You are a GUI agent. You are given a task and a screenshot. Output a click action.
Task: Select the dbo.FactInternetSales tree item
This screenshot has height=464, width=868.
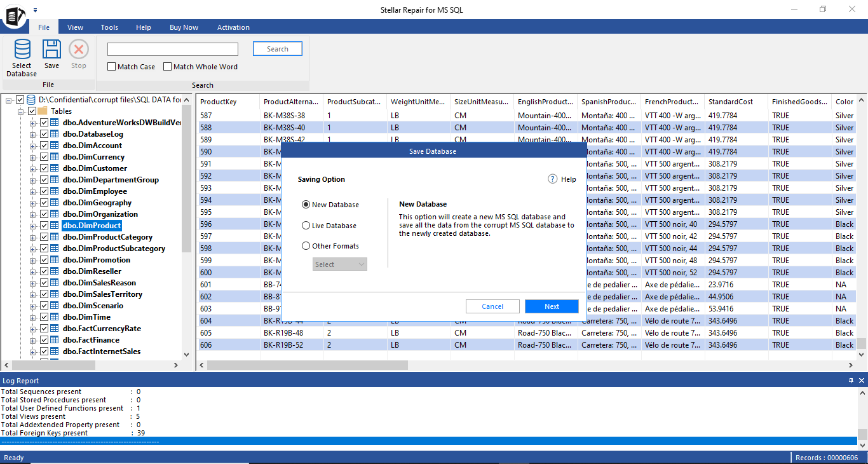coord(102,351)
